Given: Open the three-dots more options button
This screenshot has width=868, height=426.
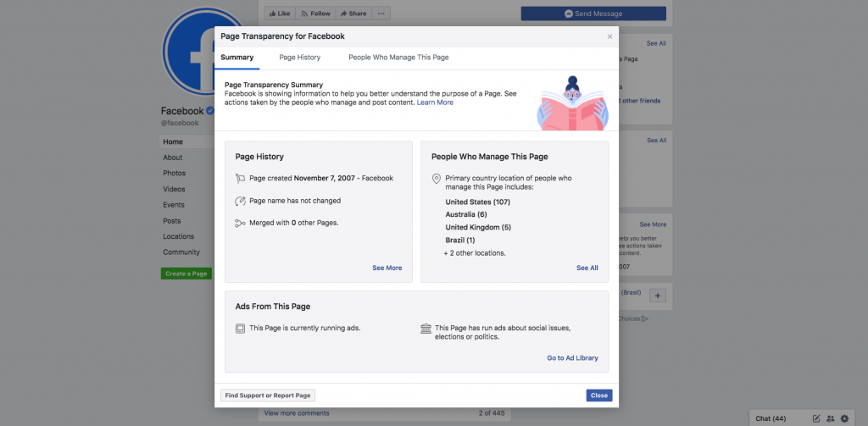Looking at the screenshot, I should click(381, 14).
